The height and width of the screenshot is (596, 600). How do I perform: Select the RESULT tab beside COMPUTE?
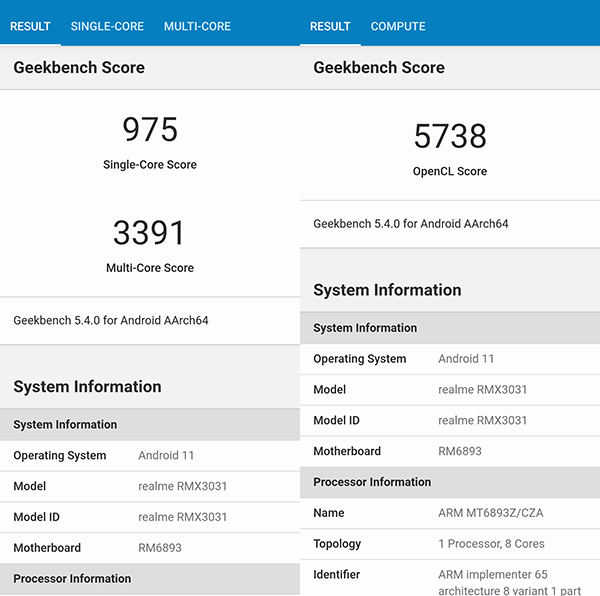[330, 26]
